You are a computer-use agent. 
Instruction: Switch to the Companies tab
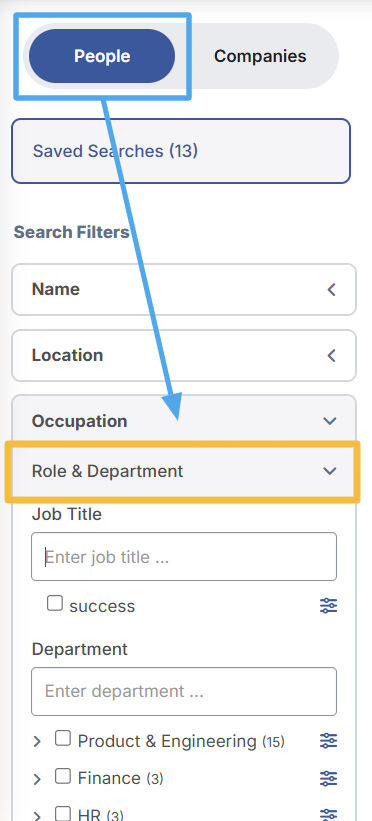[260, 56]
